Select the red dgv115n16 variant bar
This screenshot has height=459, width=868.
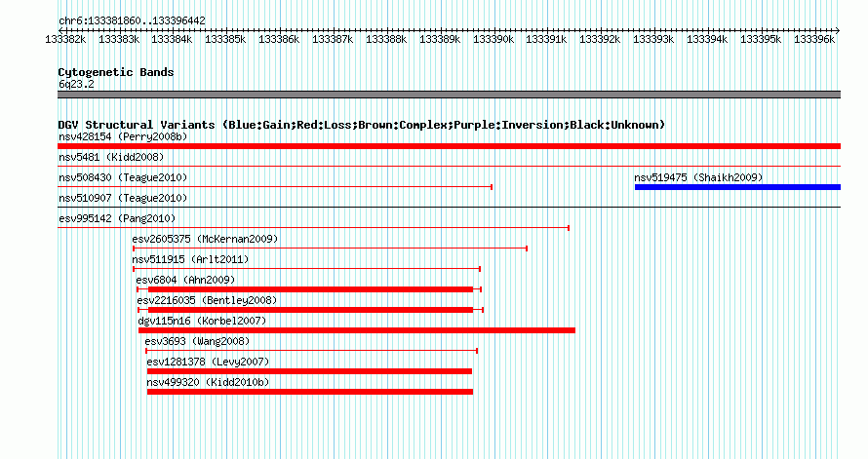coord(357,330)
